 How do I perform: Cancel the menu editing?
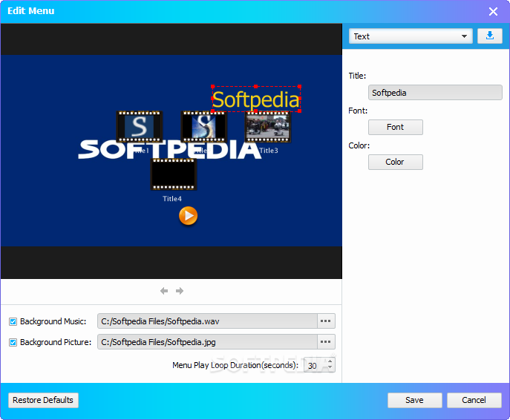point(474,400)
